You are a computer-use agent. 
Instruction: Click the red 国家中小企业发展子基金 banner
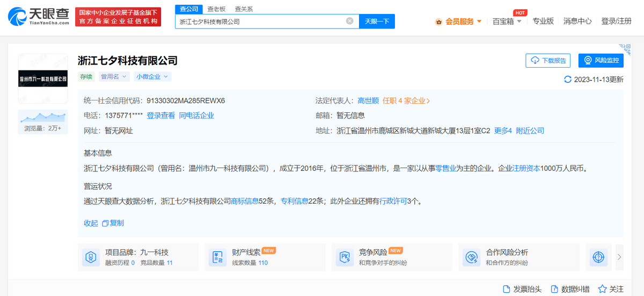[118, 17]
